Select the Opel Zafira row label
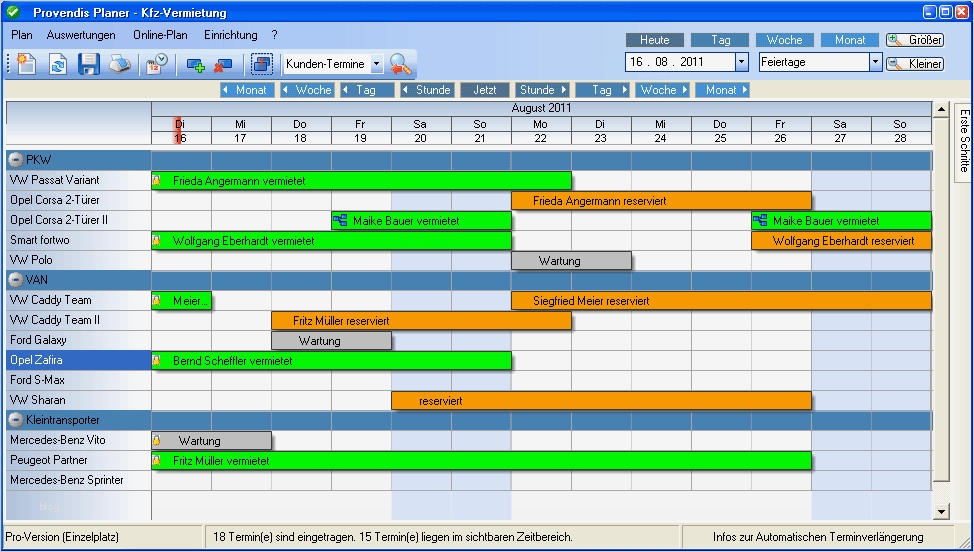Image resolution: width=974 pixels, height=552 pixels. (x=79, y=360)
